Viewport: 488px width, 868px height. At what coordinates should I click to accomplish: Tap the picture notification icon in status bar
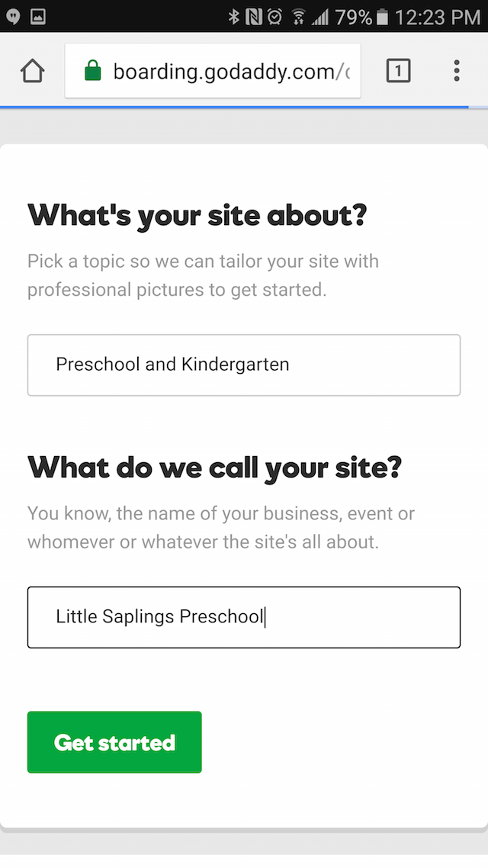tap(37, 17)
